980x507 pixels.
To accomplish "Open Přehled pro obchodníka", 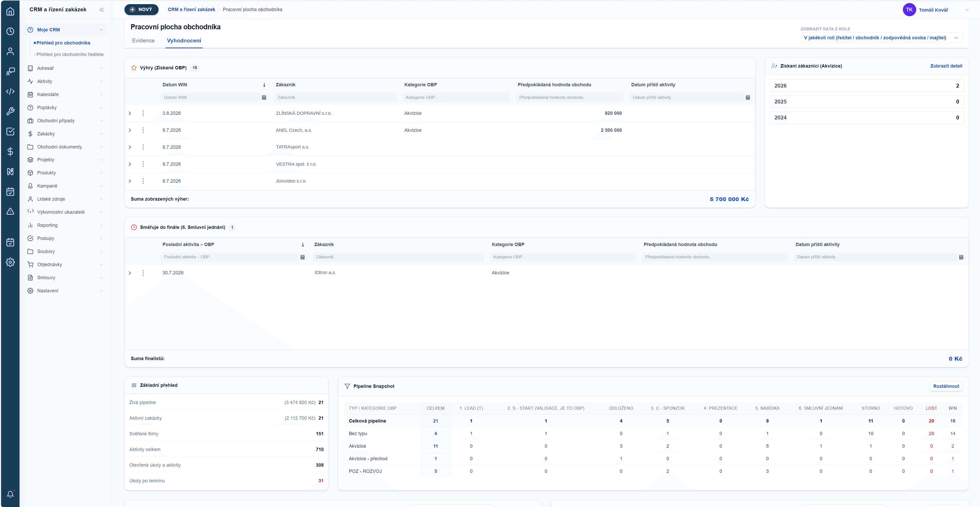I will [x=63, y=43].
